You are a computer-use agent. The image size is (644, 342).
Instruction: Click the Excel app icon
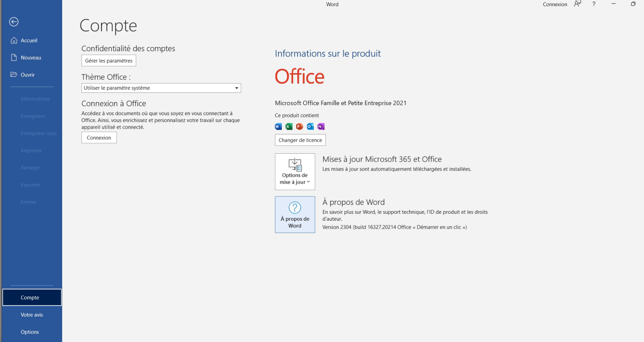click(x=289, y=127)
